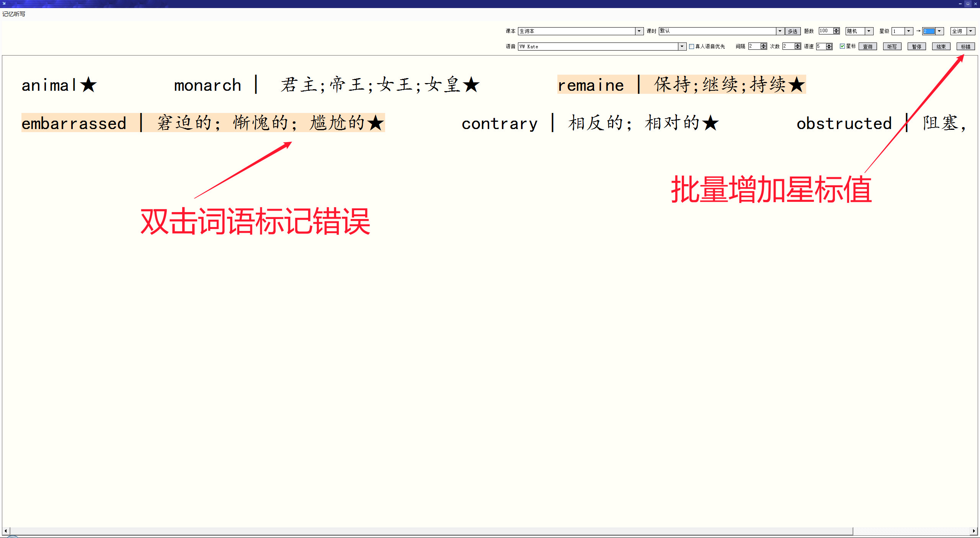The image size is (980, 538).
Task: Open the 随机 order dropdown
Action: (x=869, y=31)
